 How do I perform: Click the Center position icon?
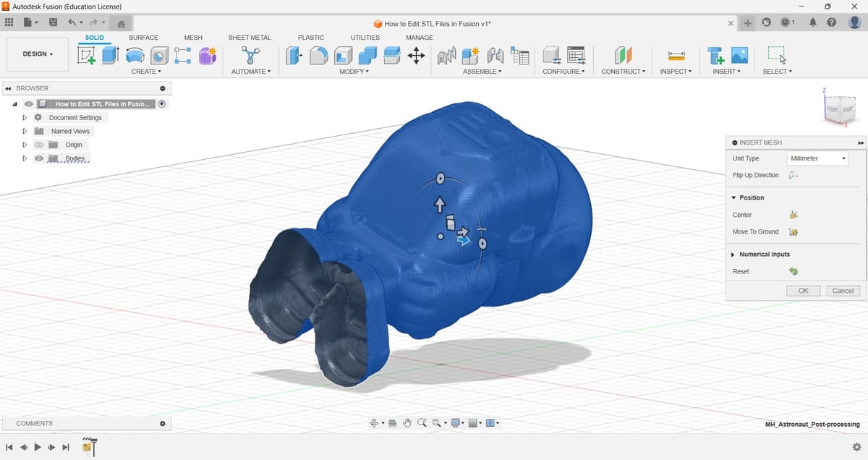793,215
